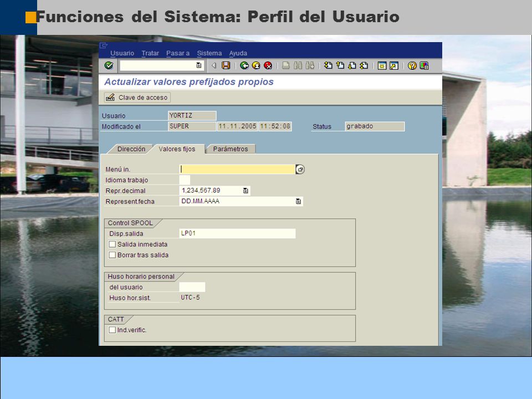The width and height of the screenshot is (532, 399).
Task: Click the Status field grabado
Action: [375, 126]
